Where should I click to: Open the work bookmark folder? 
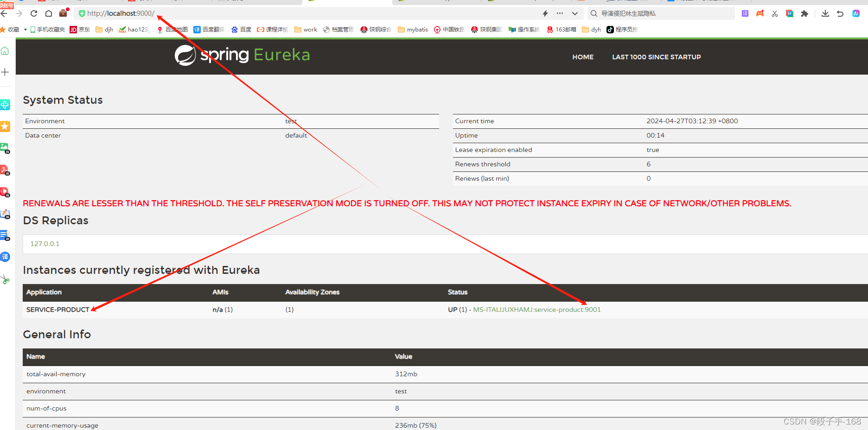point(306,30)
